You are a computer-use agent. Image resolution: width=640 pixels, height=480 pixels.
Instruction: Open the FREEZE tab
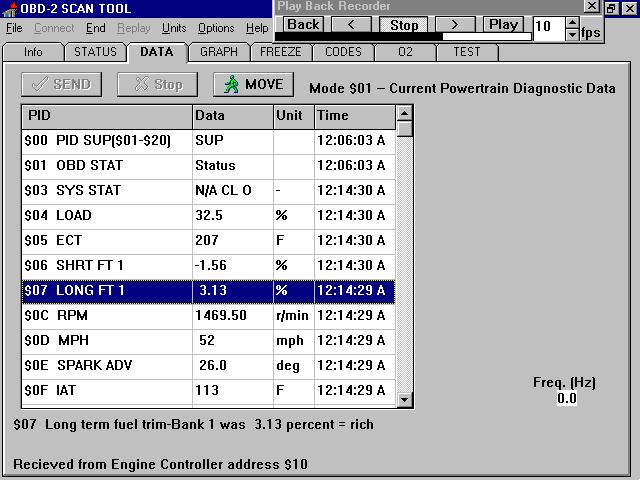pos(281,52)
